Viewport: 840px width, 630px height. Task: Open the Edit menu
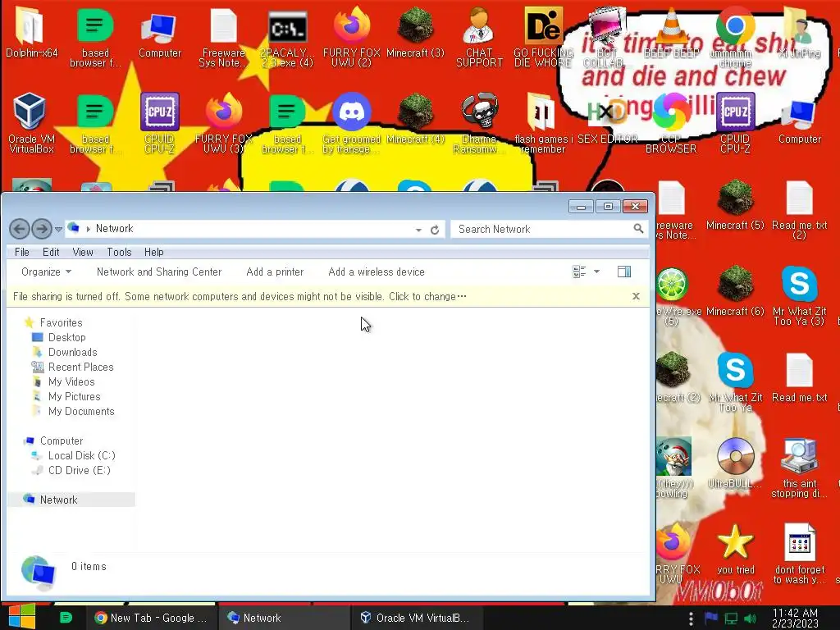point(51,252)
